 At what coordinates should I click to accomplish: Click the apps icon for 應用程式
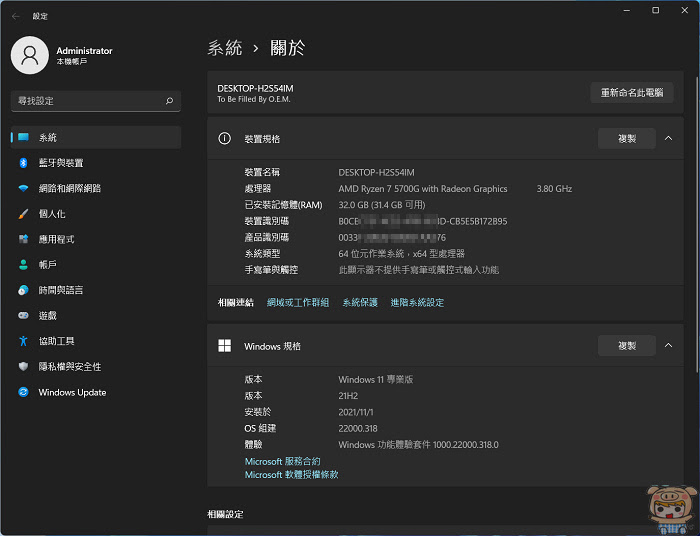tap(23, 239)
